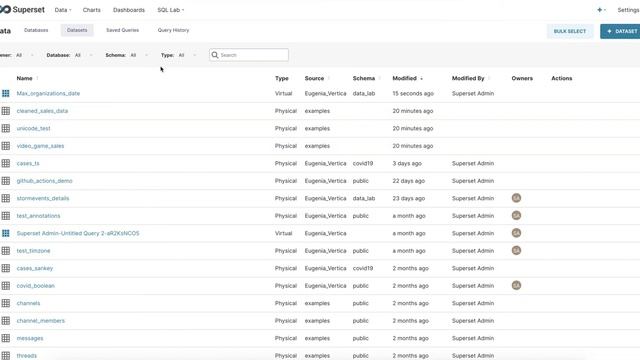Click the search magnifier icon
The height and width of the screenshot is (360, 640).
(x=215, y=55)
